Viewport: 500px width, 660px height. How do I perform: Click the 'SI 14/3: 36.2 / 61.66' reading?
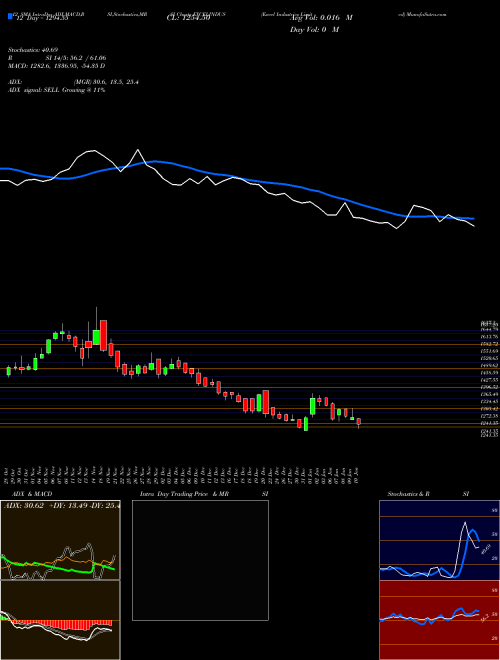pyautogui.click(x=76, y=58)
